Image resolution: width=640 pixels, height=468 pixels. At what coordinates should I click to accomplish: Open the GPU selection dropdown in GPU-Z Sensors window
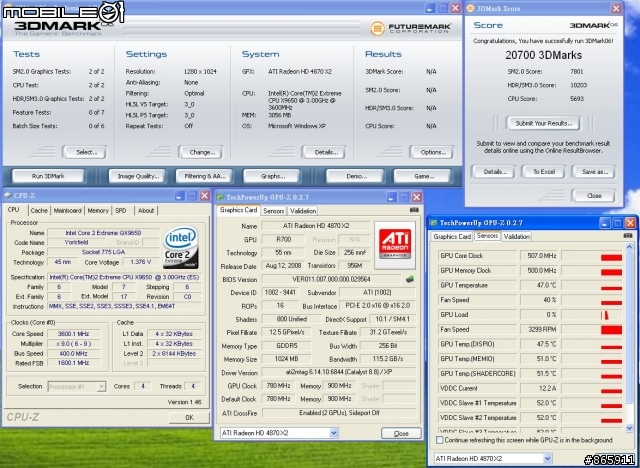pos(548,458)
